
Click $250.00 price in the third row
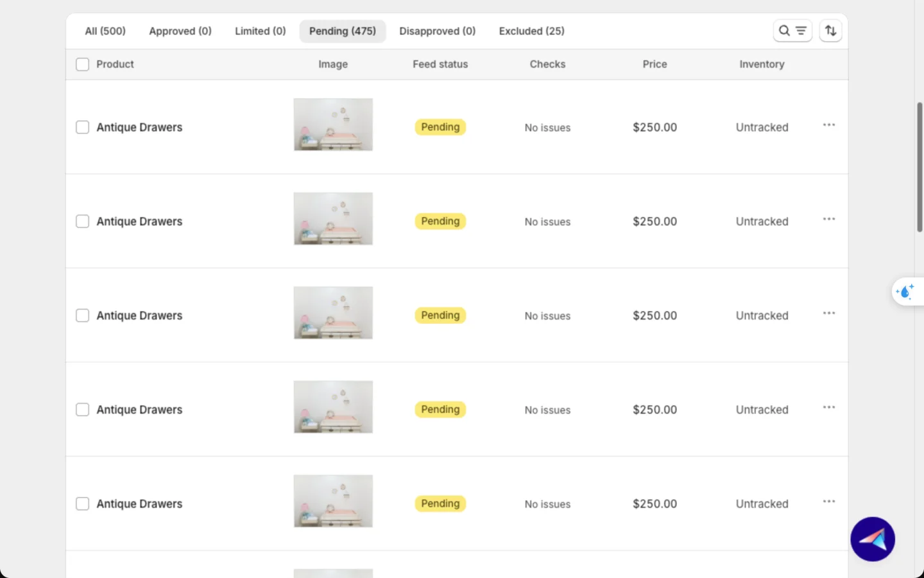[x=654, y=315]
